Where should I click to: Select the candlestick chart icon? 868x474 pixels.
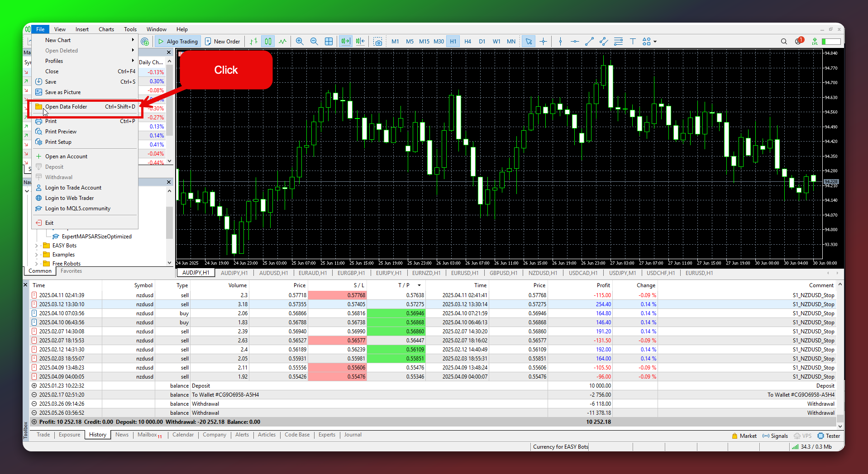(x=268, y=41)
